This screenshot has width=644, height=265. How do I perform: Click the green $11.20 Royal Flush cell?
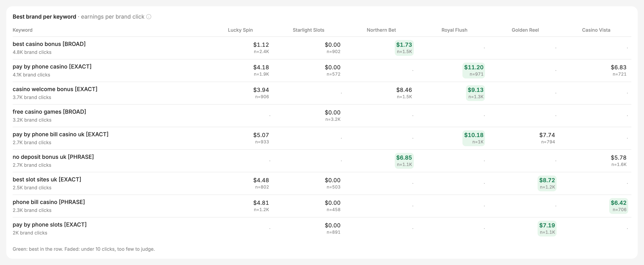474,70
